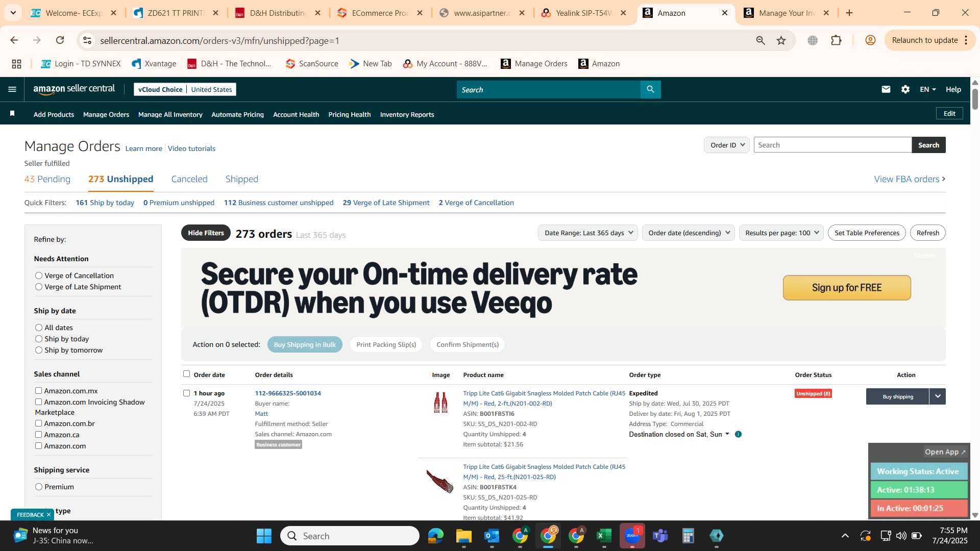Viewport: 980px width, 551px height.
Task: Tick the select-all orders header checkbox
Action: (x=186, y=374)
